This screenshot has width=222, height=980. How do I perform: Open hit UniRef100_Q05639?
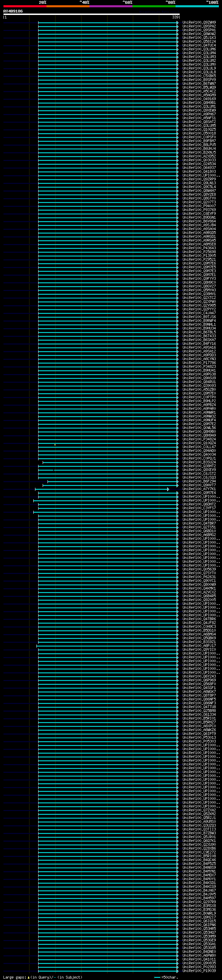click(x=199, y=569)
